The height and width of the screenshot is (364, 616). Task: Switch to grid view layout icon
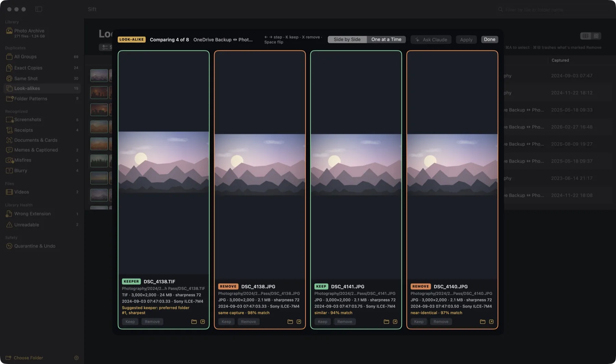point(596,36)
